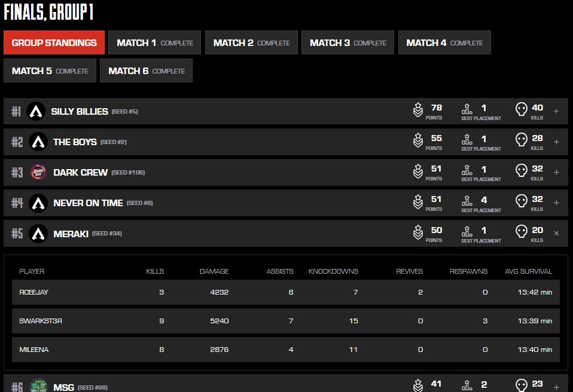Image resolution: width=573 pixels, height=392 pixels.
Task: Click Silly Billies Apex logo icon
Action: pyautogui.click(x=36, y=111)
